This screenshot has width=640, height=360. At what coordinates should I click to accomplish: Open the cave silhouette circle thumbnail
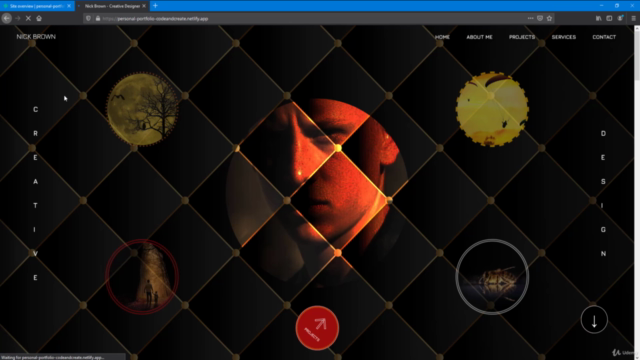click(142, 277)
